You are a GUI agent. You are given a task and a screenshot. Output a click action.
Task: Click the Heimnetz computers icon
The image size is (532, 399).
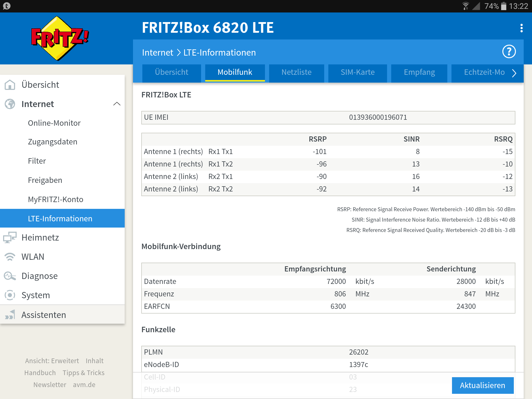point(10,237)
